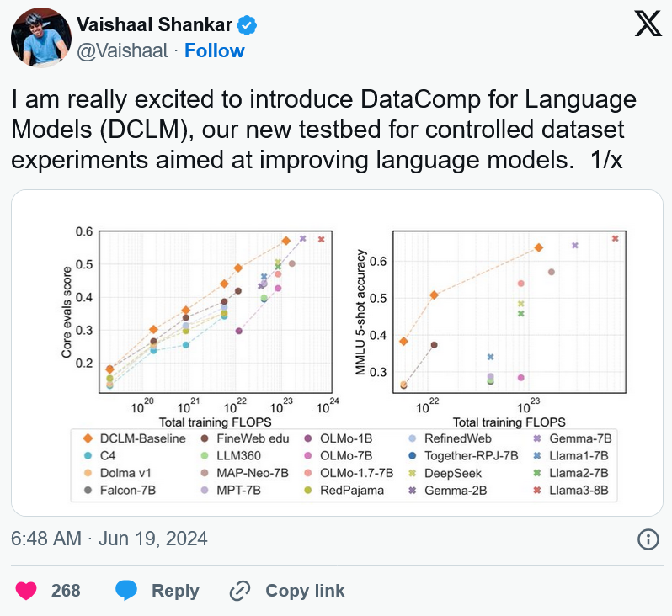Click the Vaishaal Shankar display name
672x616 pixels.
[x=154, y=24]
